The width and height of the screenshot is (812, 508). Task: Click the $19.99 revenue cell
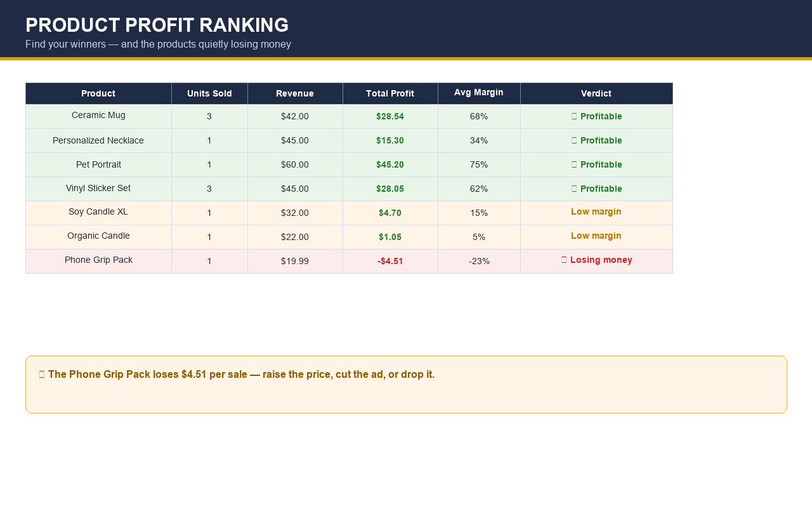[295, 261]
